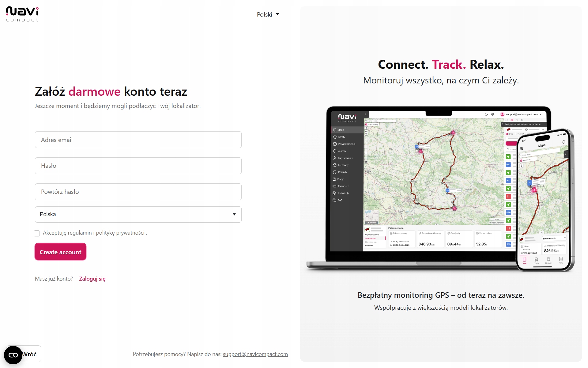Select the Powtórz hasło field
Viewport: 588px width, 368px height.
click(138, 192)
